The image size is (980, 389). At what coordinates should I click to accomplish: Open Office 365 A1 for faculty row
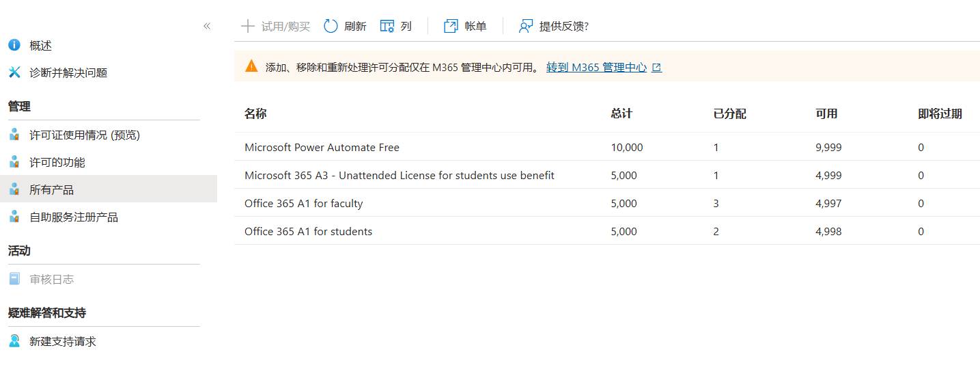(607, 203)
